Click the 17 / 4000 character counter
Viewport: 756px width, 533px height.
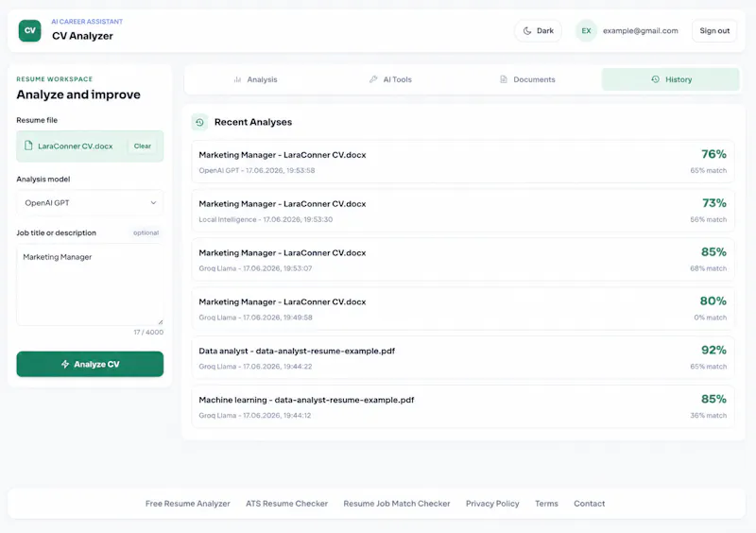pyautogui.click(x=148, y=333)
